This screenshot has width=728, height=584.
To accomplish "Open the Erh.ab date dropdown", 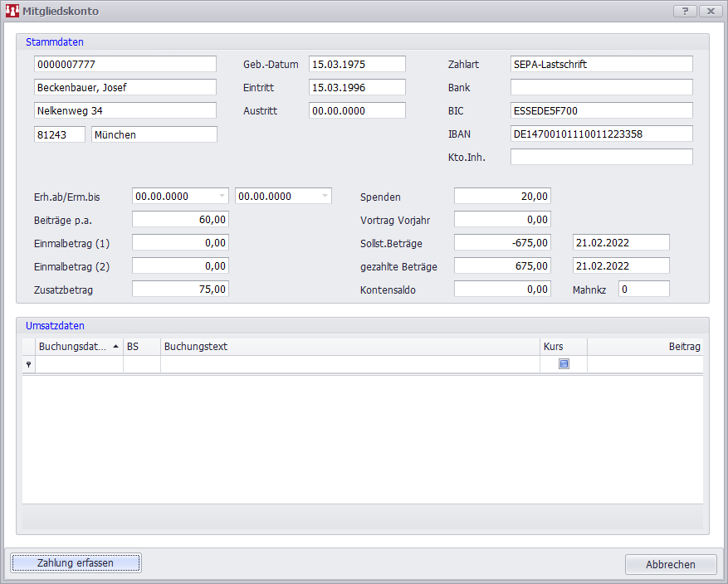I will (222, 197).
